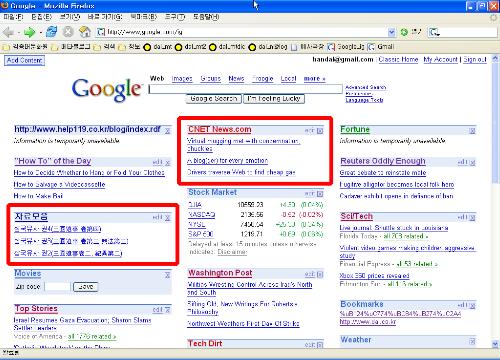
Task: Close the "How To" of the Day module
Action: [x=168, y=162]
